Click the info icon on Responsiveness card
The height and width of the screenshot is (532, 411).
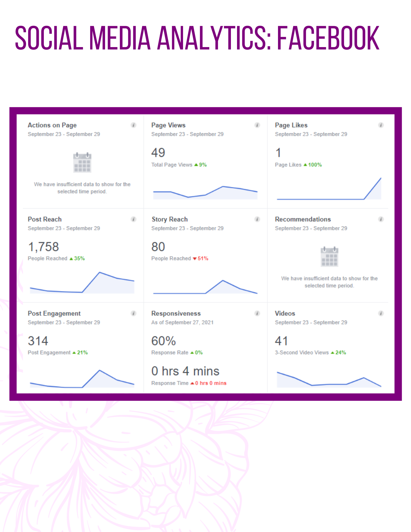point(257,313)
